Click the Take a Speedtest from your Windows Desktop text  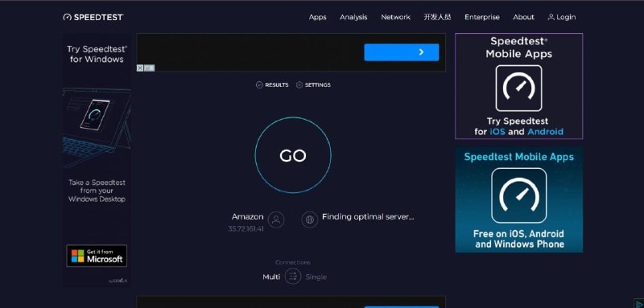pos(97,191)
